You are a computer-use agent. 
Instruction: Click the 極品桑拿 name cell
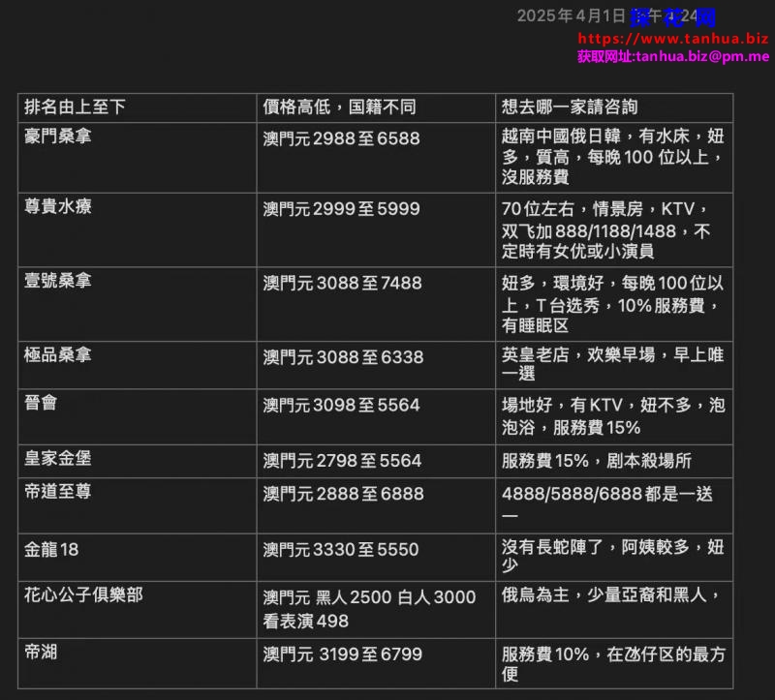pyautogui.click(x=58, y=354)
